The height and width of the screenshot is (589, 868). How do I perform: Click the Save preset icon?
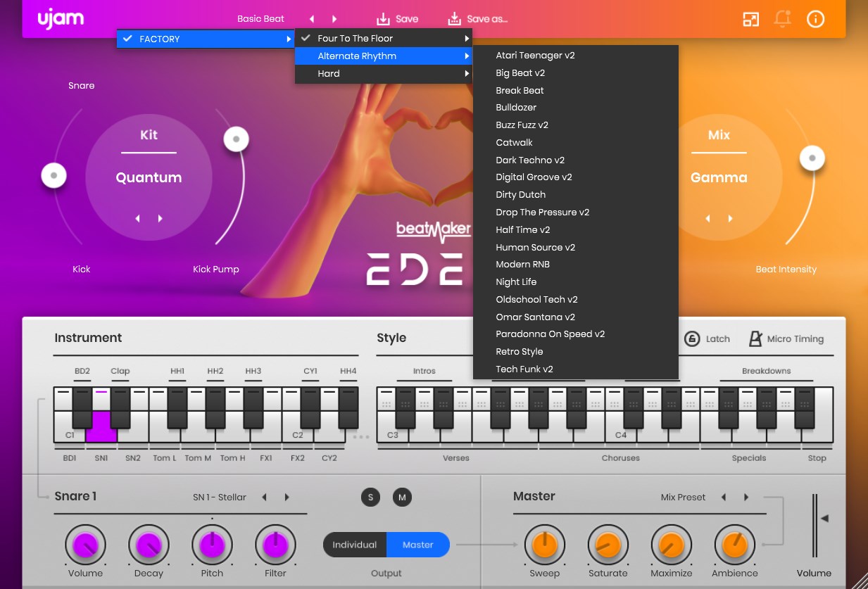tap(383, 19)
